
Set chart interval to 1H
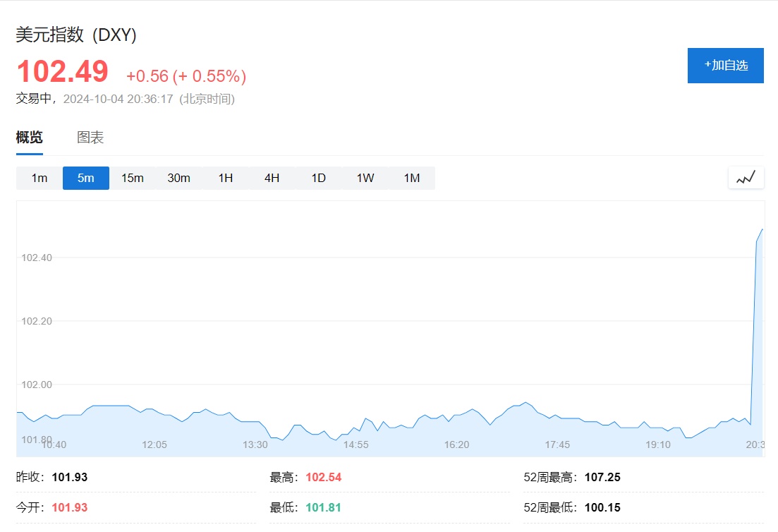226,178
